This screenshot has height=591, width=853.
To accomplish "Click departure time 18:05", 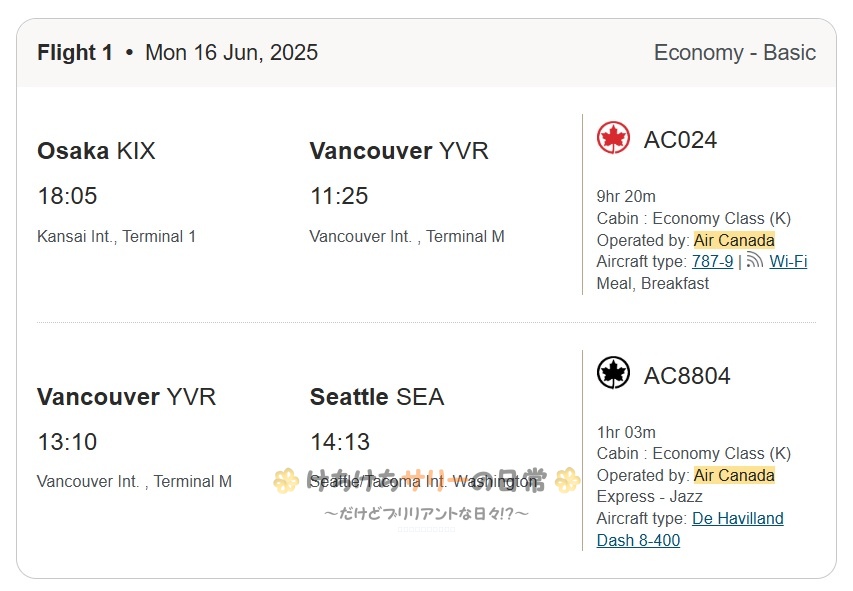I will pos(67,196).
